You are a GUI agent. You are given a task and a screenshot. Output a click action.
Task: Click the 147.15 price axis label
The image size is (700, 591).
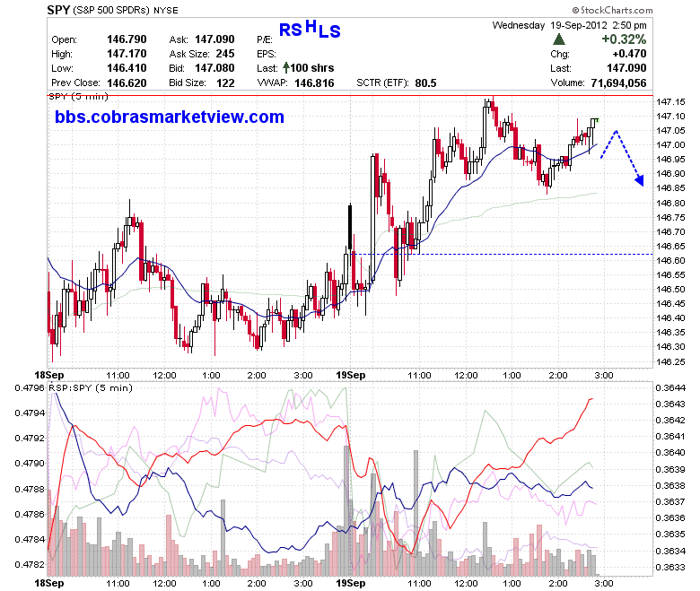[670, 102]
